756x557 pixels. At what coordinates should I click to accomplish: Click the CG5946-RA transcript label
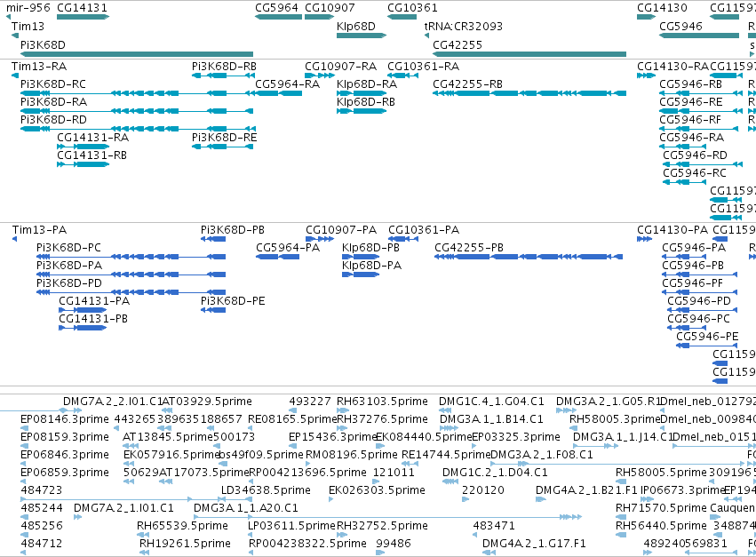pyautogui.click(x=691, y=138)
